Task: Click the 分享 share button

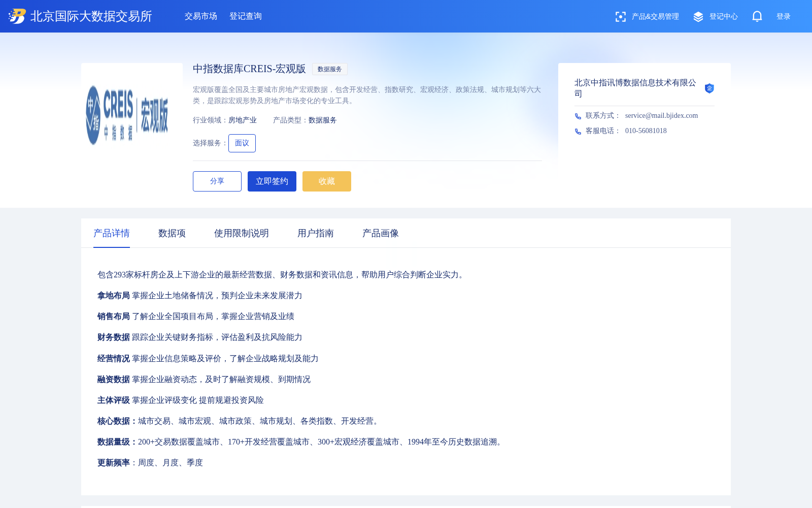Action: click(x=217, y=181)
